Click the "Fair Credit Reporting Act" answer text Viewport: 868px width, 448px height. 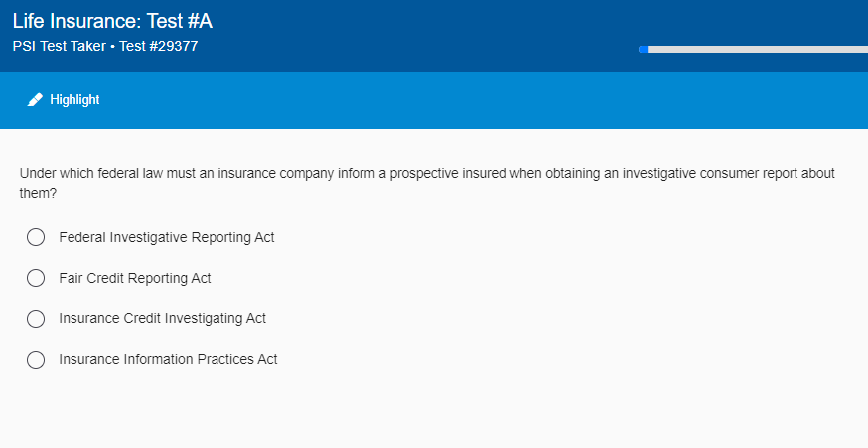[135, 278]
